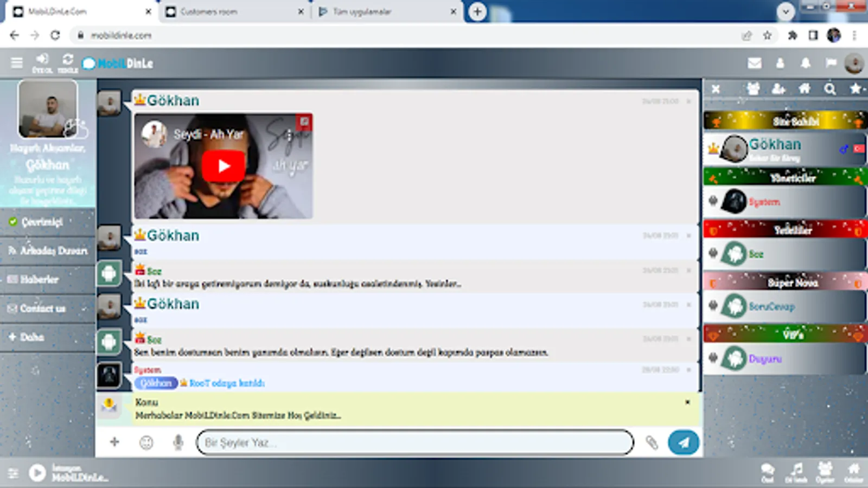Switch to the Customers room tab
868x488 pixels.
tap(209, 11)
